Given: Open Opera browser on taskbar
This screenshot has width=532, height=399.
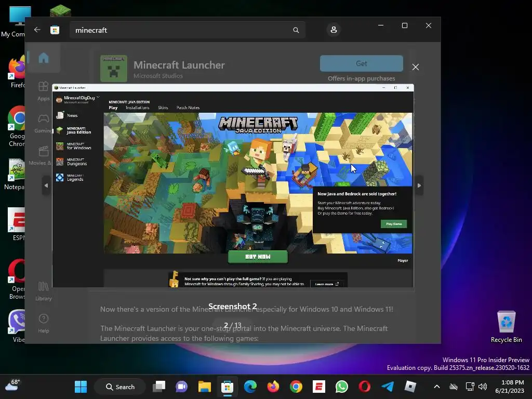Looking at the screenshot, I should coord(365,387).
